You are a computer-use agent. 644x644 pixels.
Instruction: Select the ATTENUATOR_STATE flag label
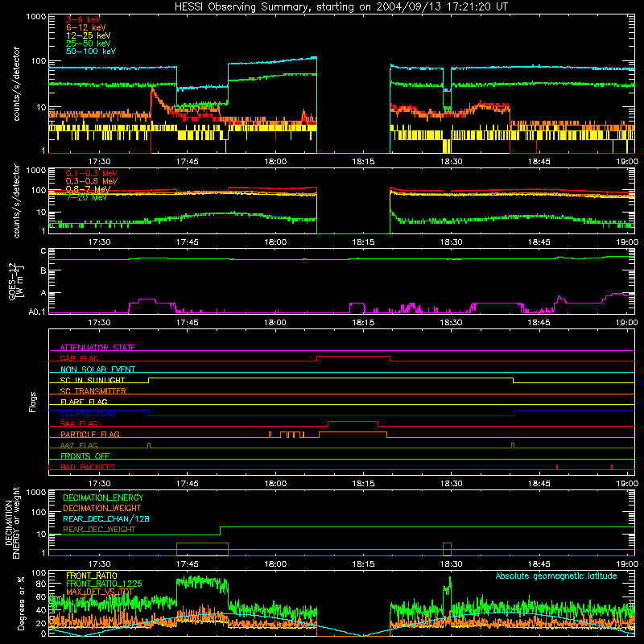[x=97, y=348]
